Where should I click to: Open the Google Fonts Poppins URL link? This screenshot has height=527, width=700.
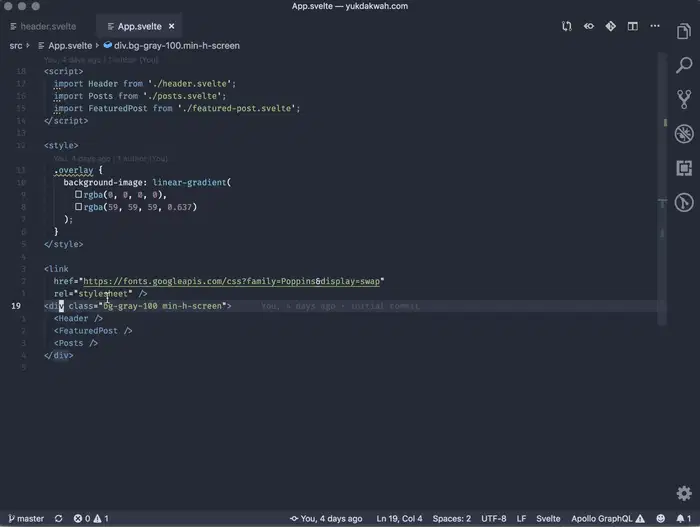click(231, 281)
